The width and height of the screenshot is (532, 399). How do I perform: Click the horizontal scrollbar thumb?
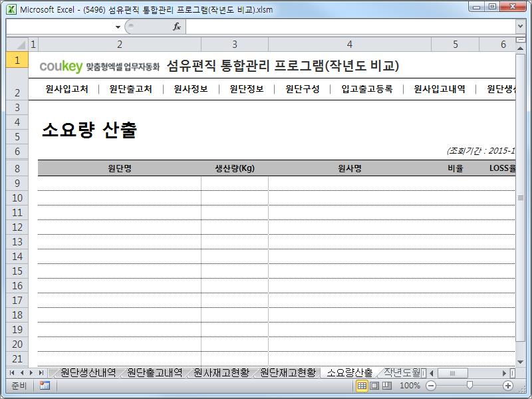pyautogui.click(x=452, y=373)
